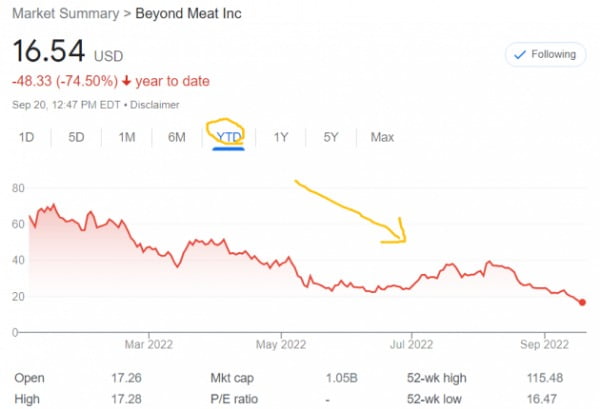Show the 5Y chart range
The width and height of the screenshot is (600, 409).
click(331, 137)
